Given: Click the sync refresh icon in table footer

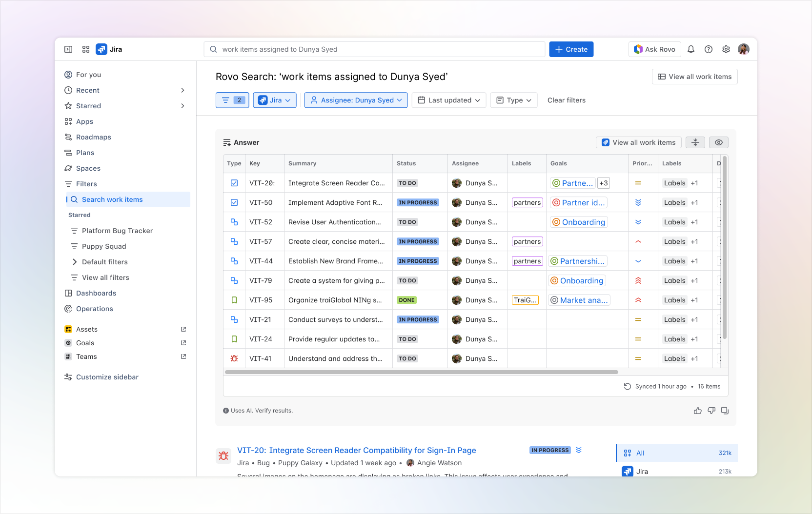Looking at the screenshot, I should tap(628, 386).
